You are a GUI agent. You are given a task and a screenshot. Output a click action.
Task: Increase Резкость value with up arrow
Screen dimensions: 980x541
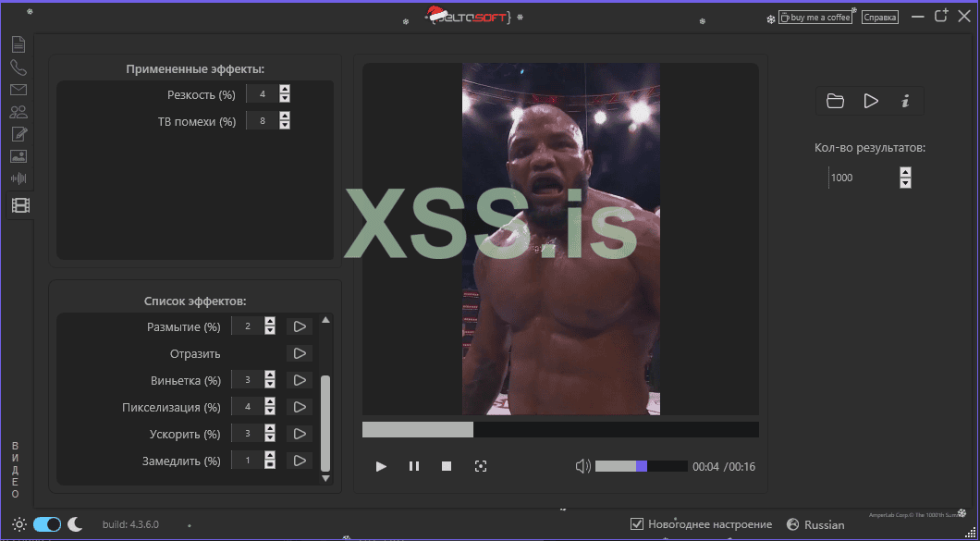(x=285, y=90)
